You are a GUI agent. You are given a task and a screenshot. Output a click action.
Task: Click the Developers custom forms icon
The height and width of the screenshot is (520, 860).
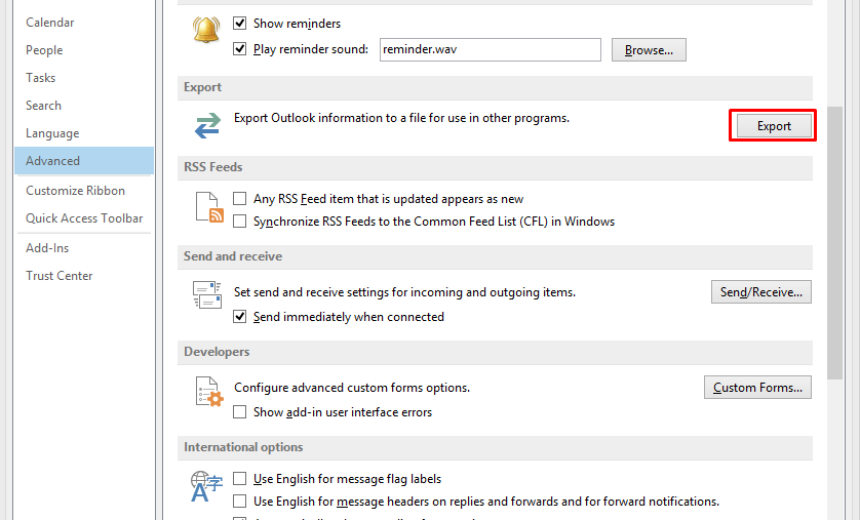207,391
